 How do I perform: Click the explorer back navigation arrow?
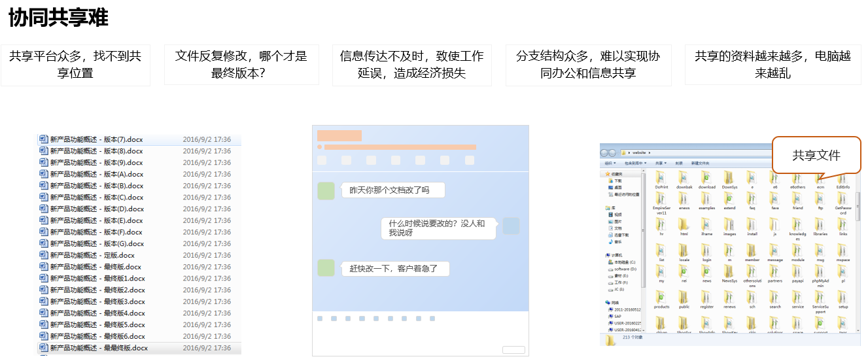[604, 152]
